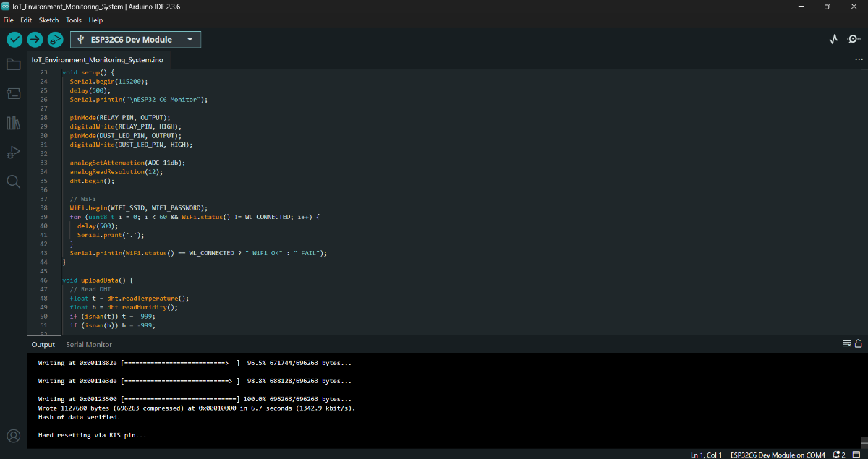Toggle the output scroll lock icon
The width and height of the screenshot is (868, 459).
(858, 343)
